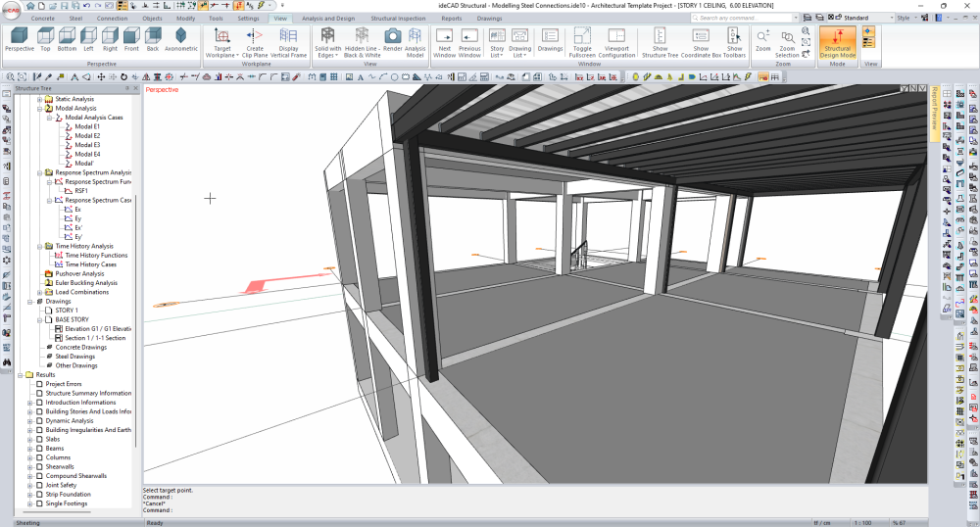
Task: Select the Axonometric view icon
Action: pyautogui.click(x=180, y=39)
